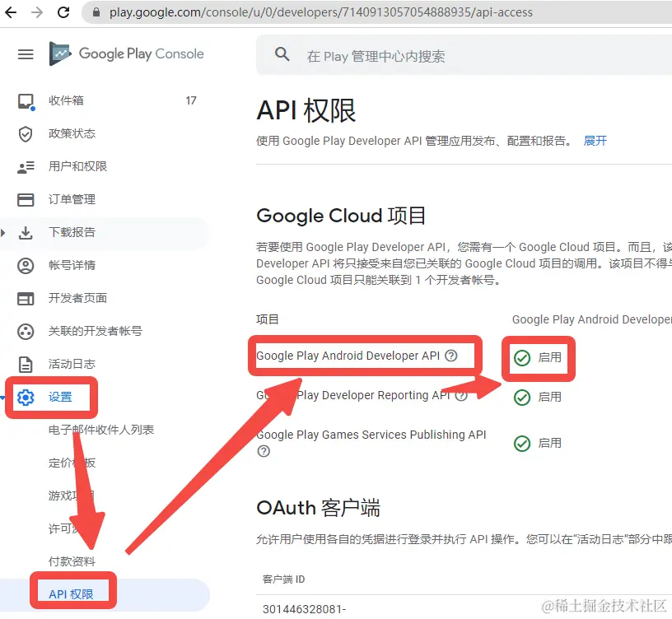Image resolution: width=672 pixels, height=619 pixels.
Task: Click the 政策状态 shield icon
Action: point(26,133)
